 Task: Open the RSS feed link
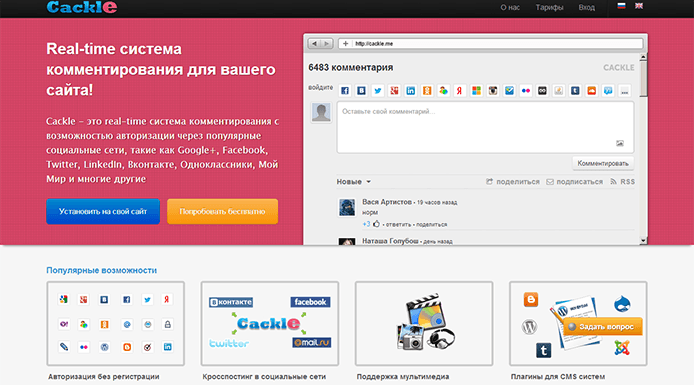click(623, 182)
